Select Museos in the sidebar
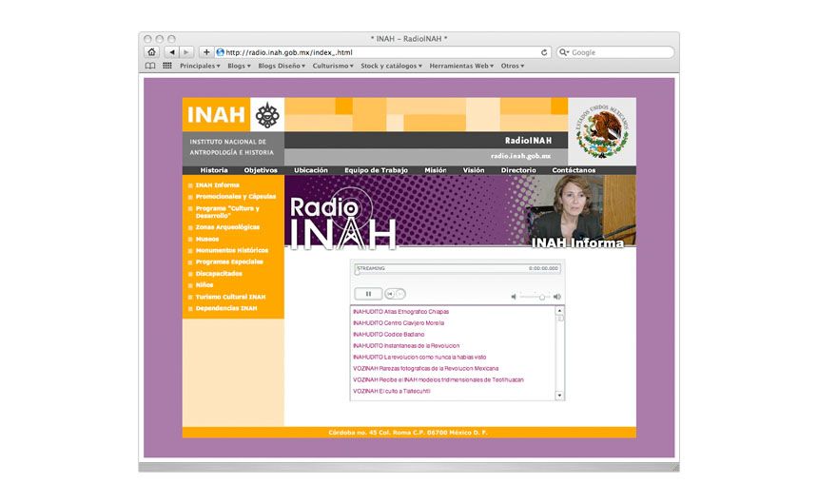Viewport: 818px width, 504px height. pos(207,239)
